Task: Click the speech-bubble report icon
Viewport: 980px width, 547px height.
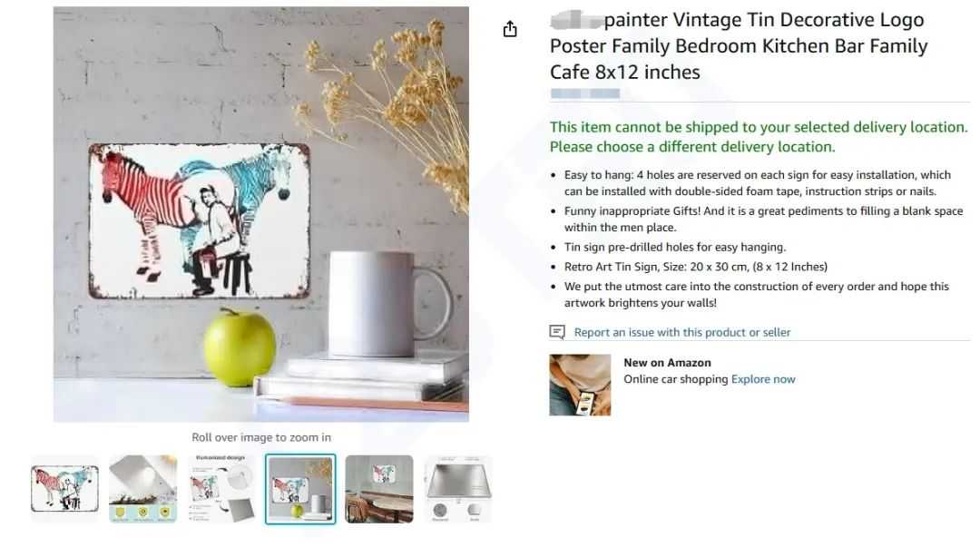Action: [557, 332]
